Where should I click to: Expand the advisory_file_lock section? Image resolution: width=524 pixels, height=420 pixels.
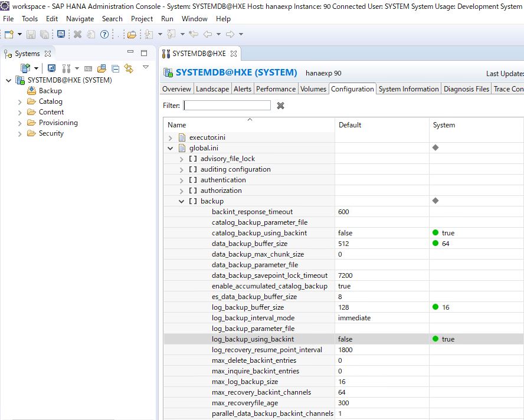tap(182, 159)
